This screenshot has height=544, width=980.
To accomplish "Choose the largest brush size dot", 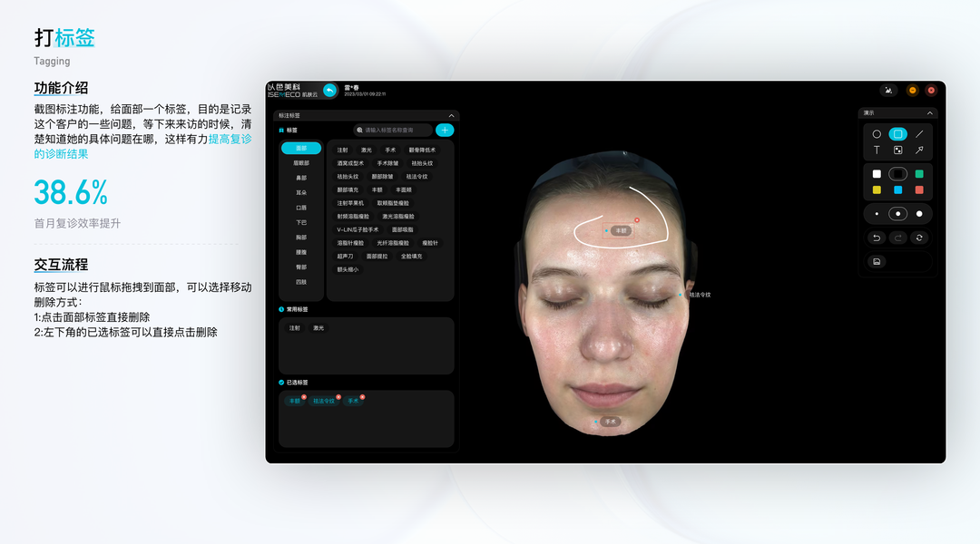I will (919, 214).
